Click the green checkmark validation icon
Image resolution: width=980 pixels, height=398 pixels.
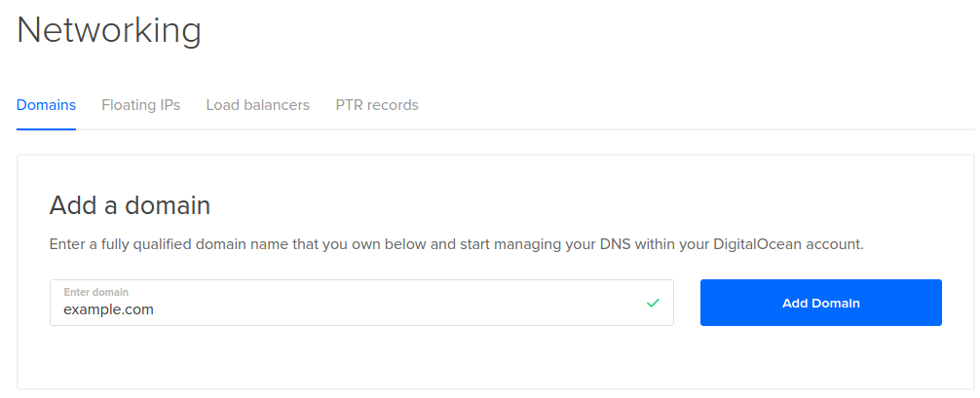[x=653, y=303]
